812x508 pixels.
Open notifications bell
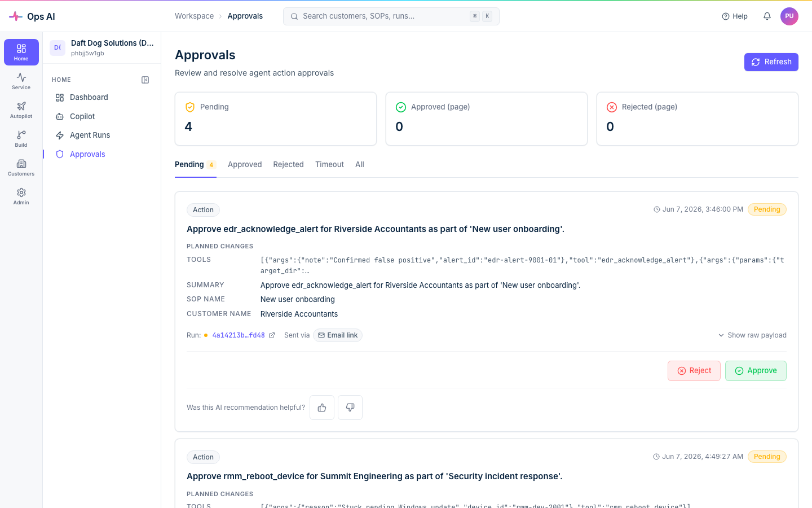click(767, 16)
